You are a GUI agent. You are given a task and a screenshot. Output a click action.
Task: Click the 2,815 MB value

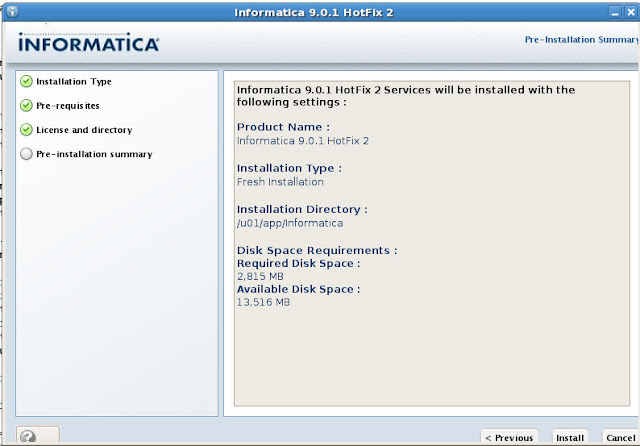260,276
